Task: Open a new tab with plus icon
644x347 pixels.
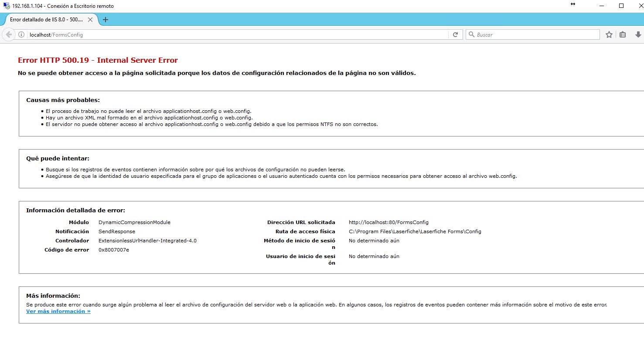Action: tap(105, 20)
